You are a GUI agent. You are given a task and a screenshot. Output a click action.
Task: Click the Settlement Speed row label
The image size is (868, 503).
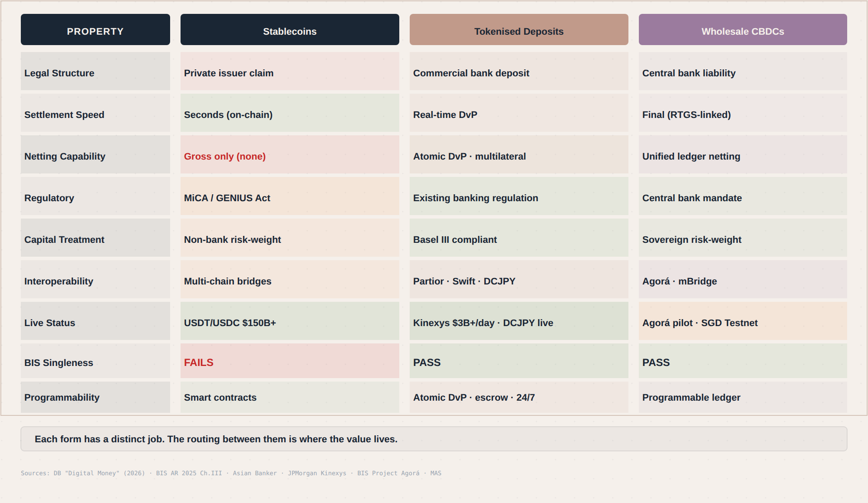95,113
